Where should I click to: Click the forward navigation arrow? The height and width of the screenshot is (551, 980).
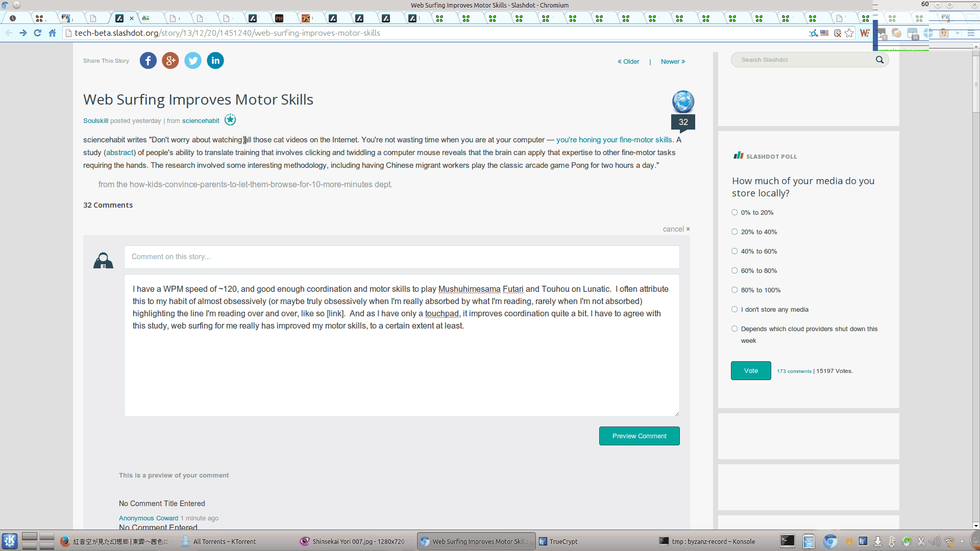coord(23,33)
